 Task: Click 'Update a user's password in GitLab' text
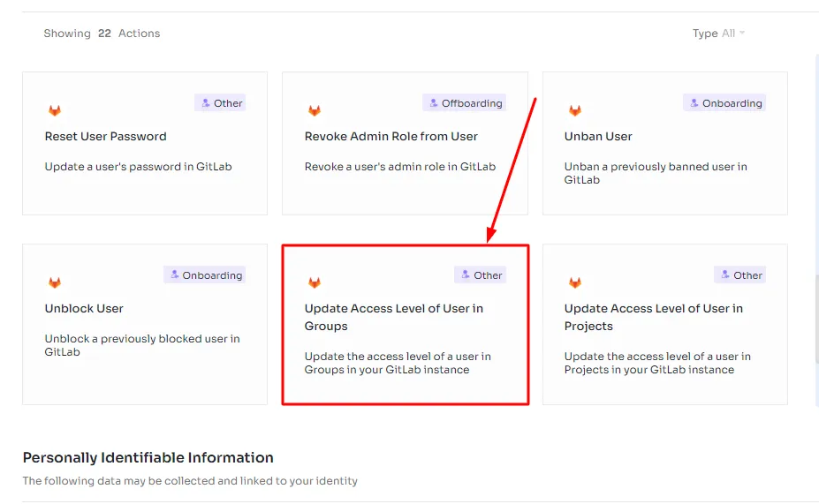pyautogui.click(x=138, y=167)
